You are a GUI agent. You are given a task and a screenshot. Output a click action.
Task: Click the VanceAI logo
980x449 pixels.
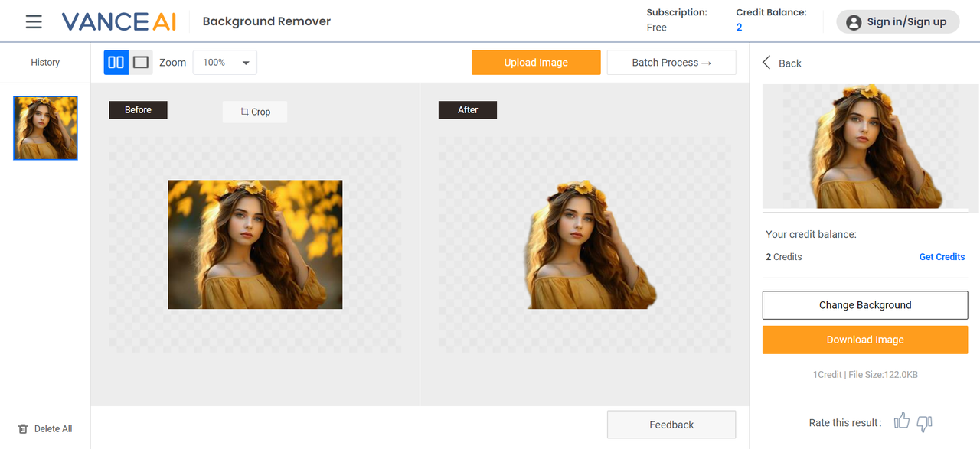[119, 21]
